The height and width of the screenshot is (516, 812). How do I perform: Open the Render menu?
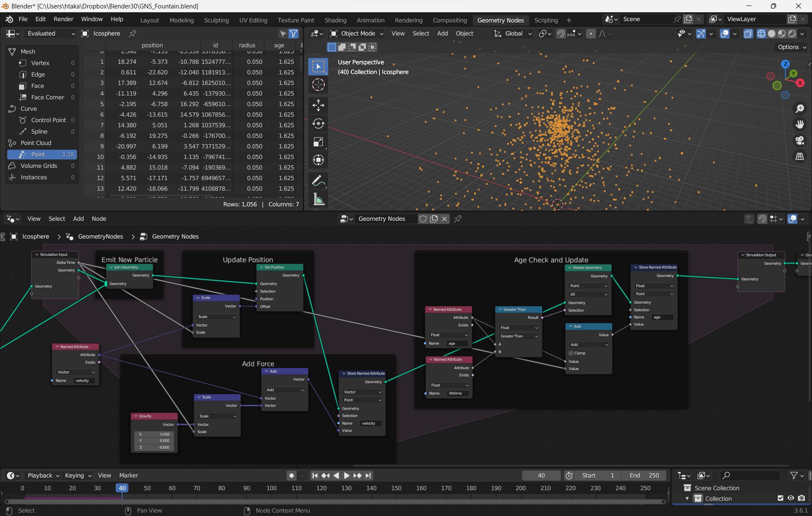coord(63,19)
